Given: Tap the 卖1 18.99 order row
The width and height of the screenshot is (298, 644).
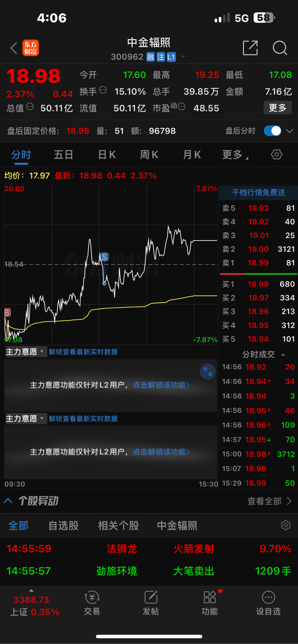Looking at the screenshot, I should 258,263.
